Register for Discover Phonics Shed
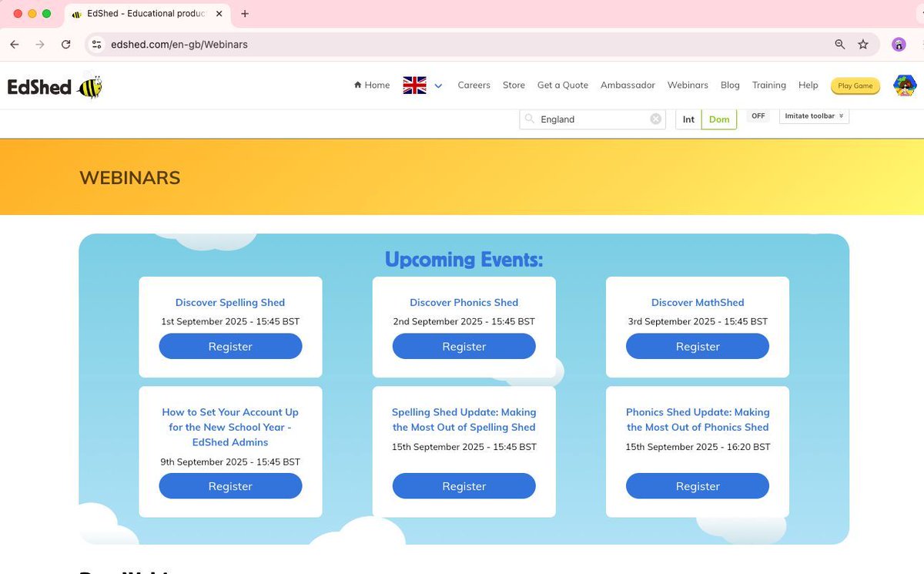The width and height of the screenshot is (924, 574). (464, 347)
